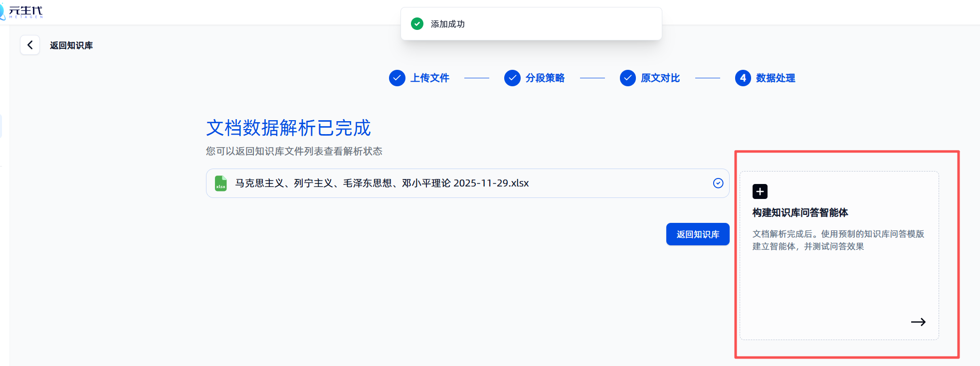Select the 上传文件 step checkmark
Viewport: 980px width, 366px height.
[x=397, y=78]
